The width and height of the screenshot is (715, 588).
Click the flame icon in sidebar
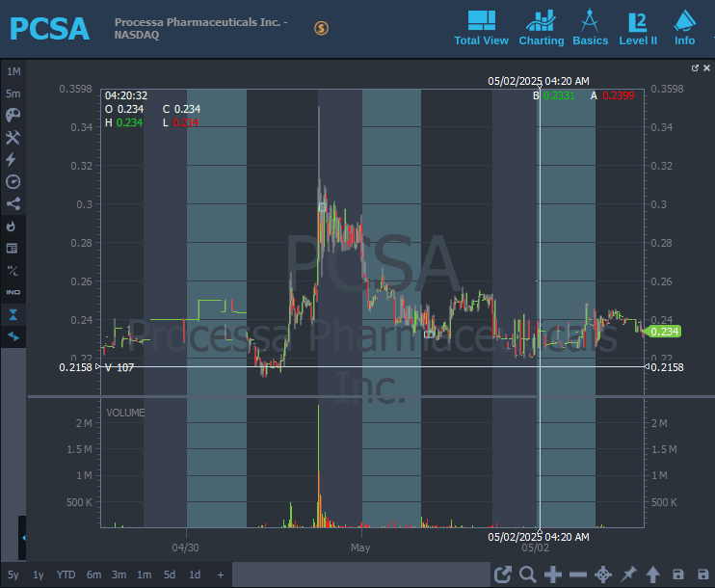(12, 227)
